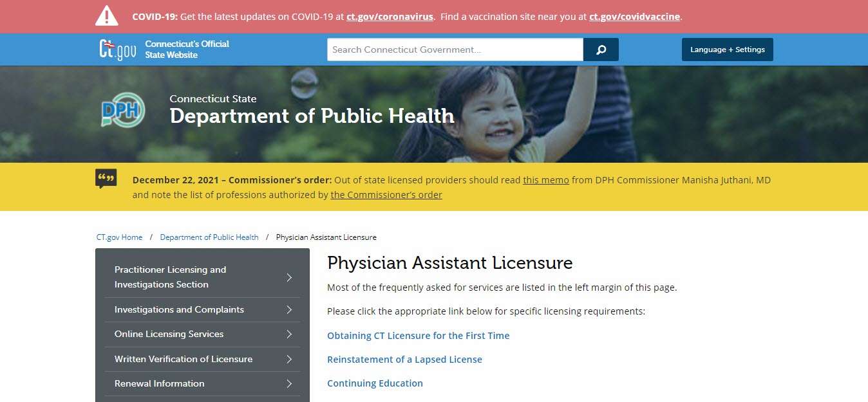Open the Continuing Education page
Image resolution: width=868 pixels, height=402 pixels.
[x=375, y=383]
